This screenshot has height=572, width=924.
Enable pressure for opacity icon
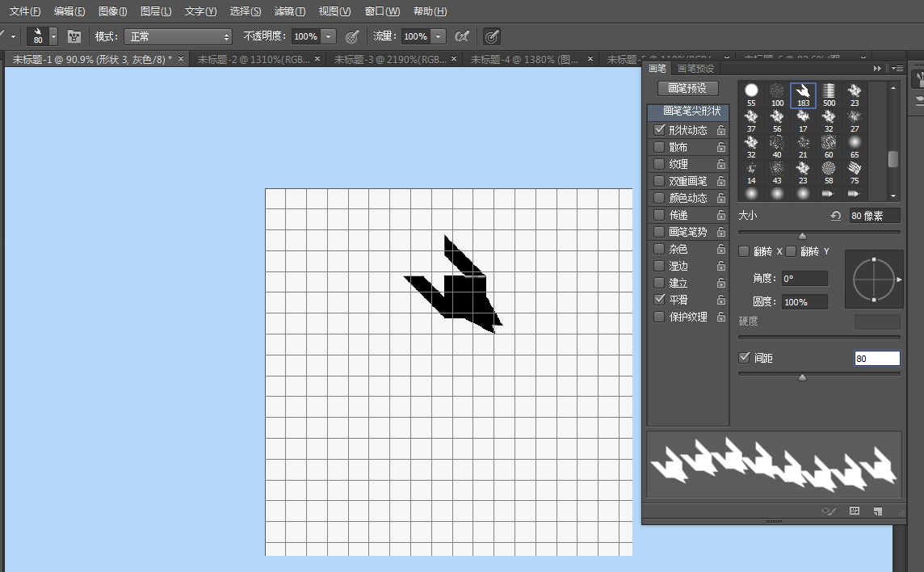pos(352,36)
